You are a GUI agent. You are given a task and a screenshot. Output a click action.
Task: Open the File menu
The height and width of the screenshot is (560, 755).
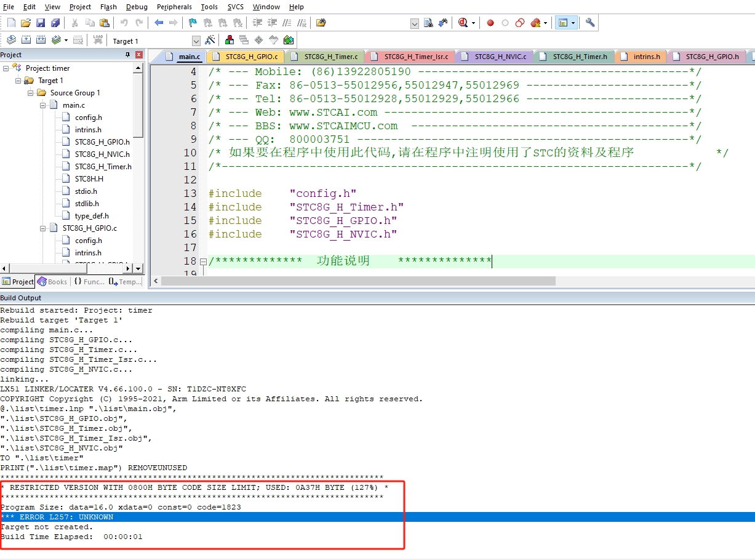click(9, 7)
